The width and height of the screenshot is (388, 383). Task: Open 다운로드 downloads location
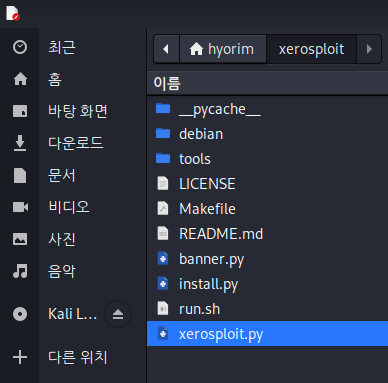pos(76,143)
